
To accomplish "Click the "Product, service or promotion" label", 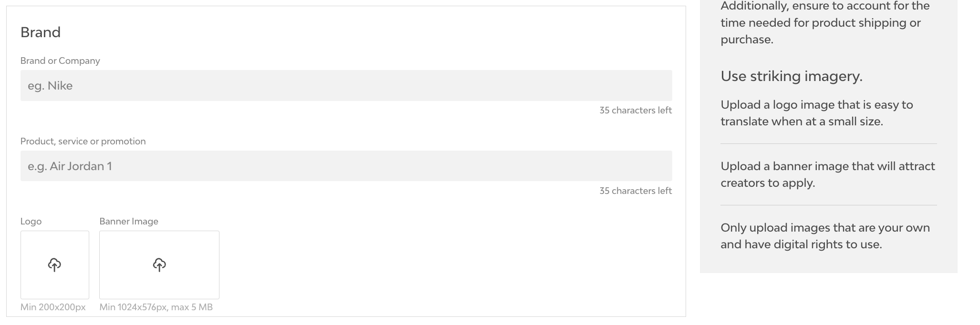I will tap(83, 141).
